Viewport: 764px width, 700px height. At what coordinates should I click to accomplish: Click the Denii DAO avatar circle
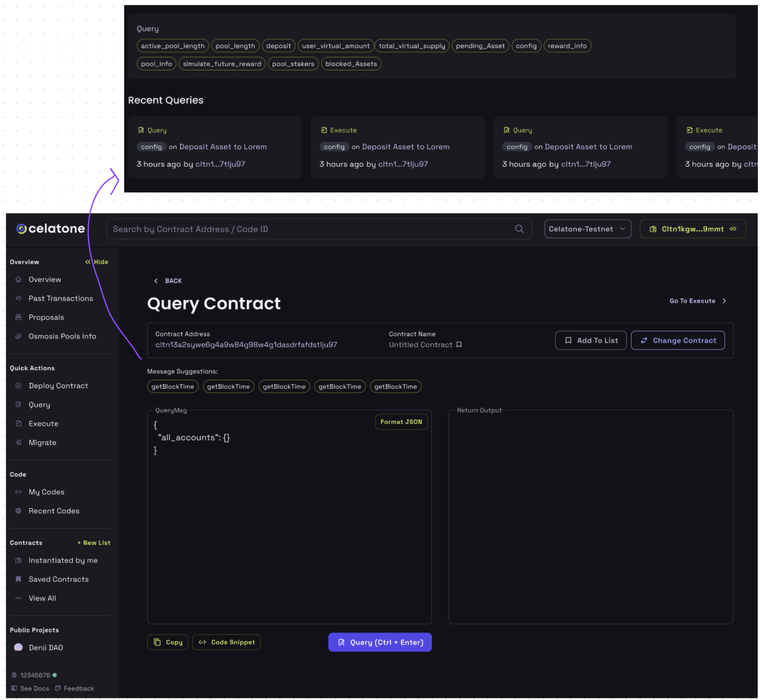click(18, 647)
